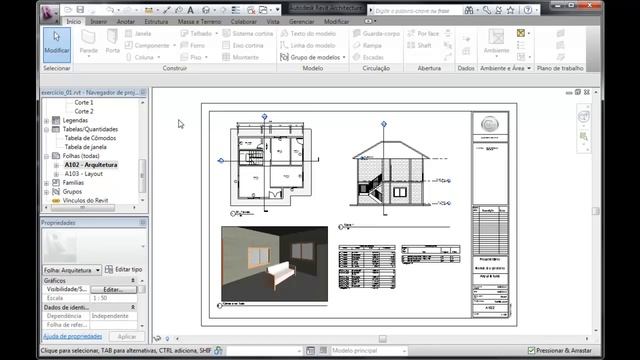Click the Texto do modelo tool
The height and width of the screenshot is (360, 640).
click(308, 33)
